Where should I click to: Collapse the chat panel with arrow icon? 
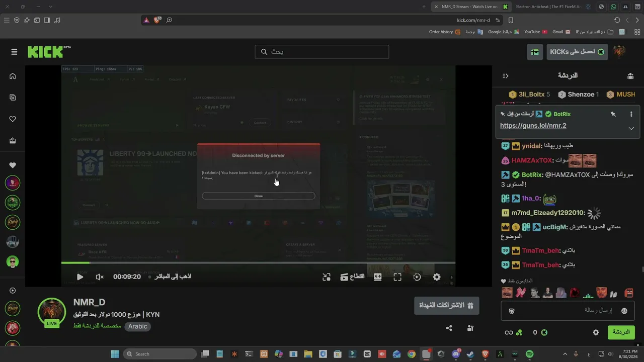click(x=506, y=76)
